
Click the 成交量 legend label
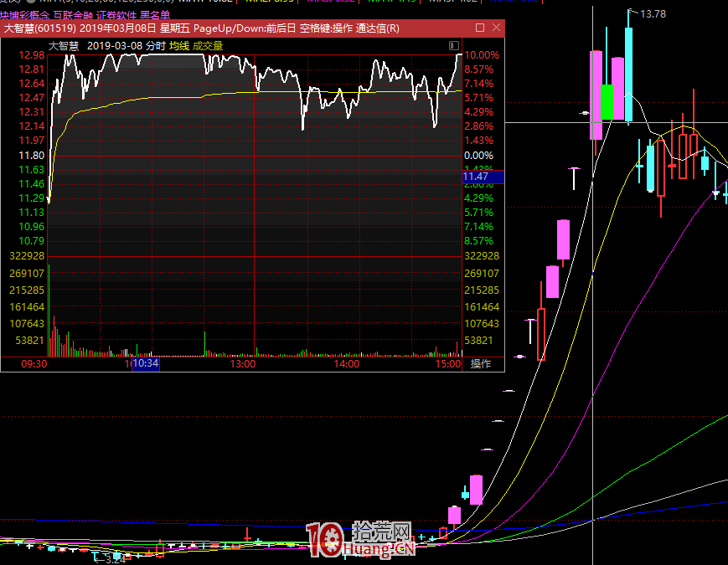(x=208, y=46)
